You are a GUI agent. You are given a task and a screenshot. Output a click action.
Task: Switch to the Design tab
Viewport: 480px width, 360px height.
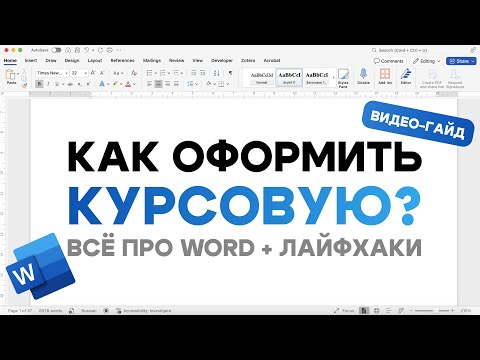(72, 61)
